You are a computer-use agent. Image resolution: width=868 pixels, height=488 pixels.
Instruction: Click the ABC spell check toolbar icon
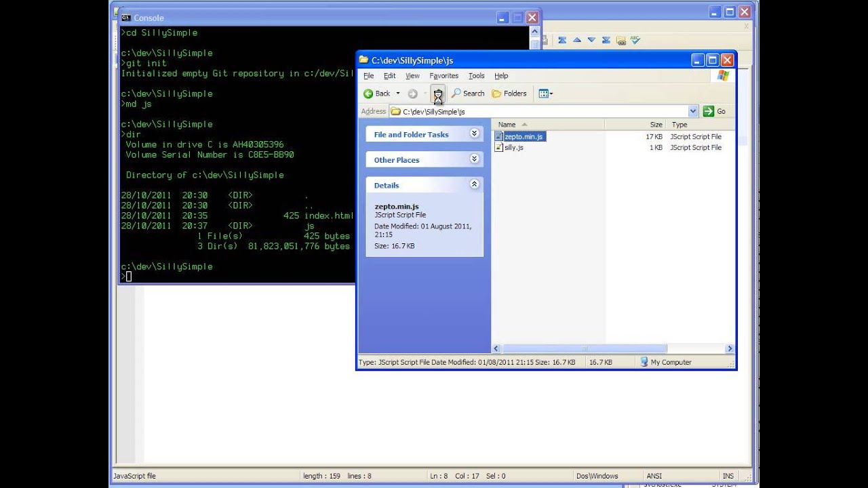click(635, 40)
